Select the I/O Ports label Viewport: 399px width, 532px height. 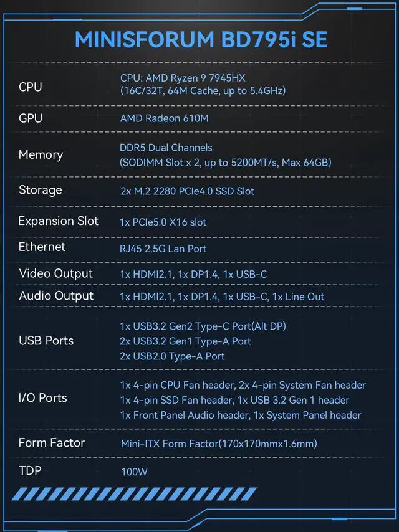click(43, 398)
